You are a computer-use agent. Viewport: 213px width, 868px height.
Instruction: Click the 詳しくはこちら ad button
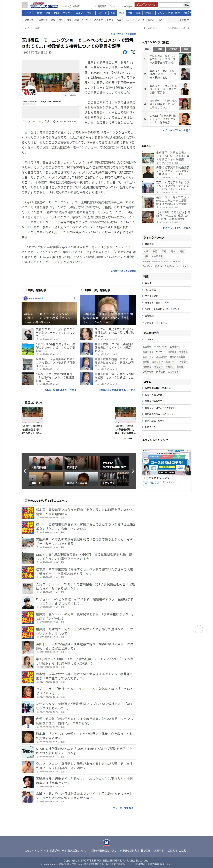coord(152,483)
